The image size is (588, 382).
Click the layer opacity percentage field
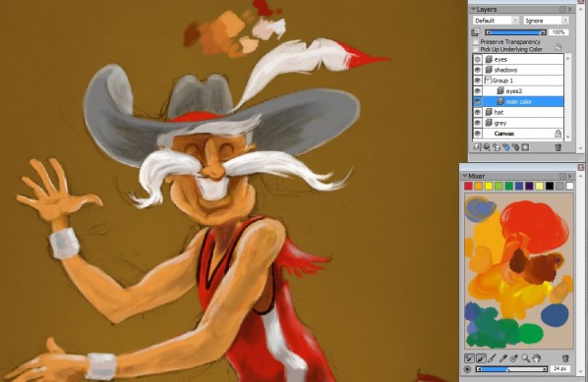[559, 32]
